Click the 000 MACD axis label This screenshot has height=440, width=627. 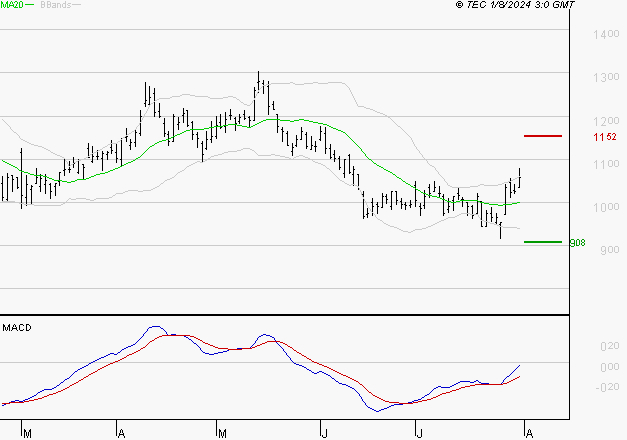(x=609, y=367)
